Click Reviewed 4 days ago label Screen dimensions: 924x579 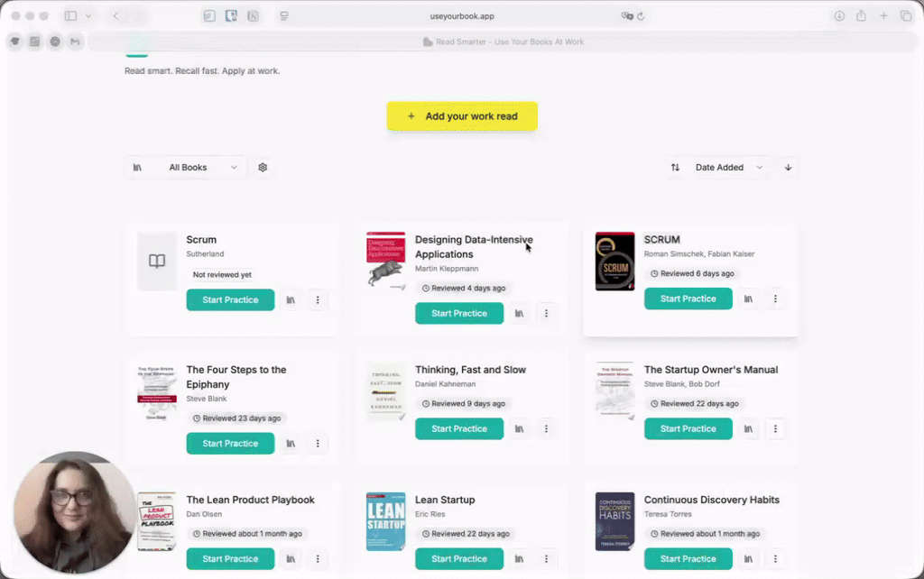464,288
